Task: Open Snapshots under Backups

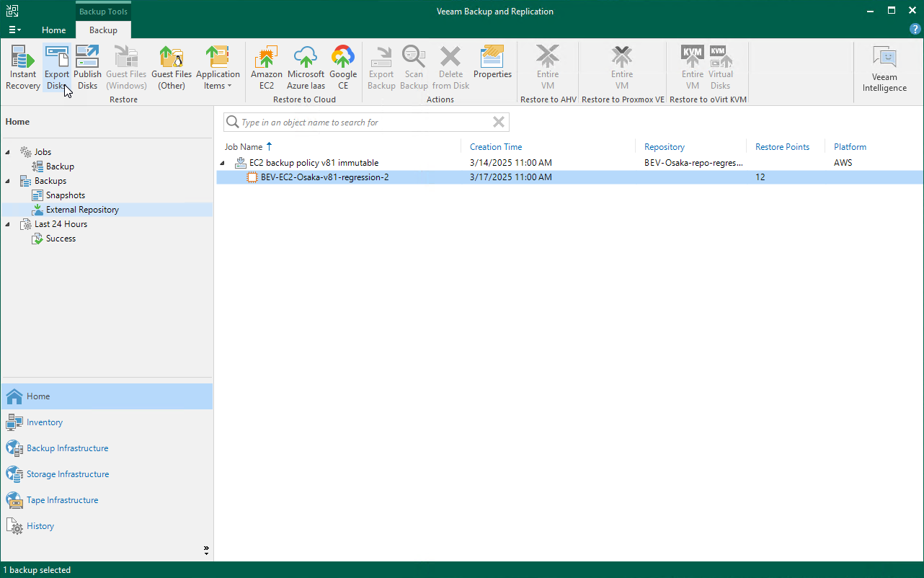Action: click(x=66, y=195)
